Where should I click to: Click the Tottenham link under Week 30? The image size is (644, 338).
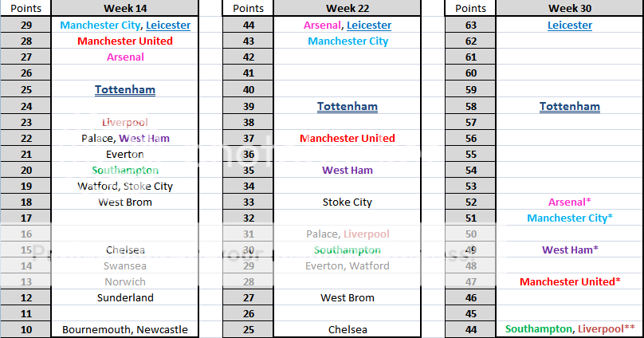click(x=569, y=106)
